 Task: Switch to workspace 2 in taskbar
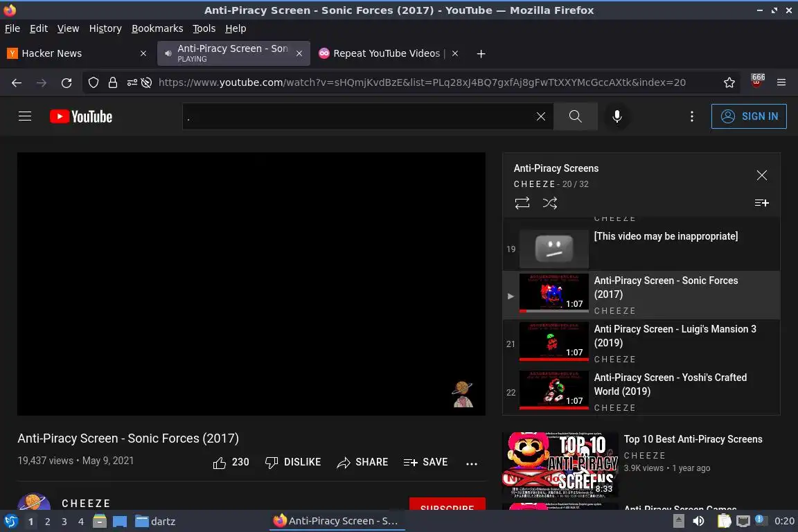coord(47,522)
